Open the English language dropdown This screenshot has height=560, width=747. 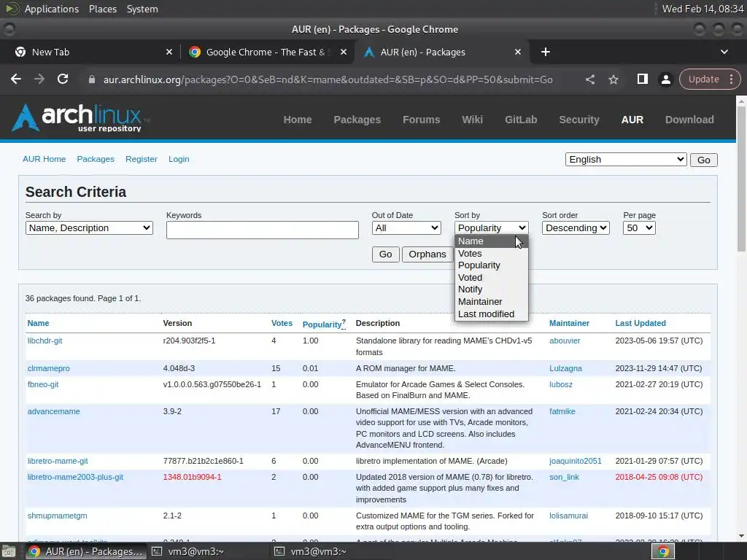pos(625,160)
